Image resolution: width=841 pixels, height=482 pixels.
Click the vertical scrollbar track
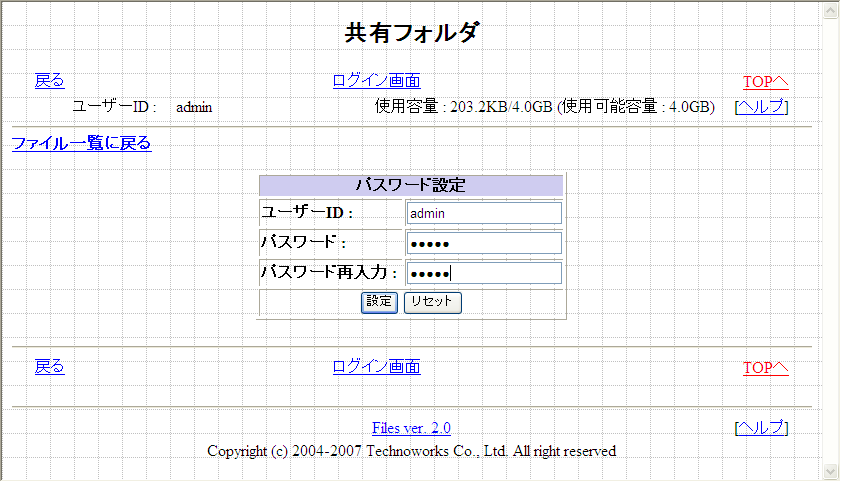[x=831, y=240]
